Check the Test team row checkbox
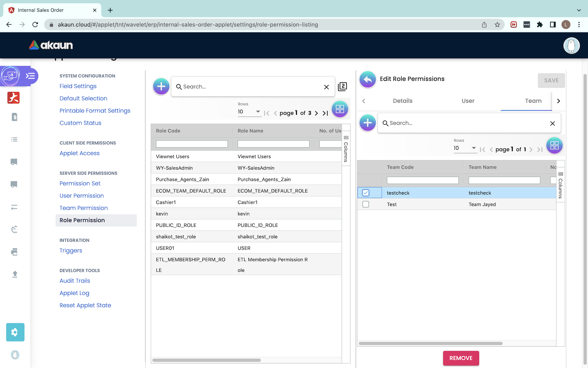This screenshot has width=588, height=368. [366, 204]
